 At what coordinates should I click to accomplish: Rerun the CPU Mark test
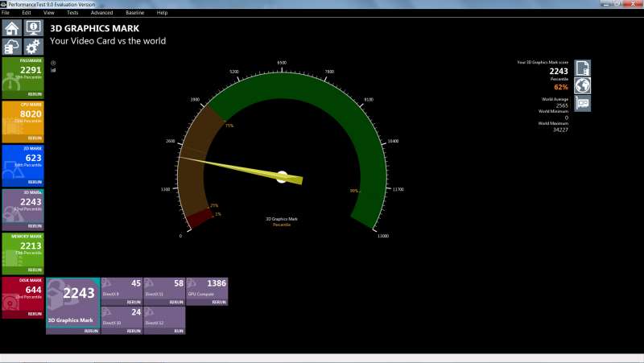[x=35, y=138]
